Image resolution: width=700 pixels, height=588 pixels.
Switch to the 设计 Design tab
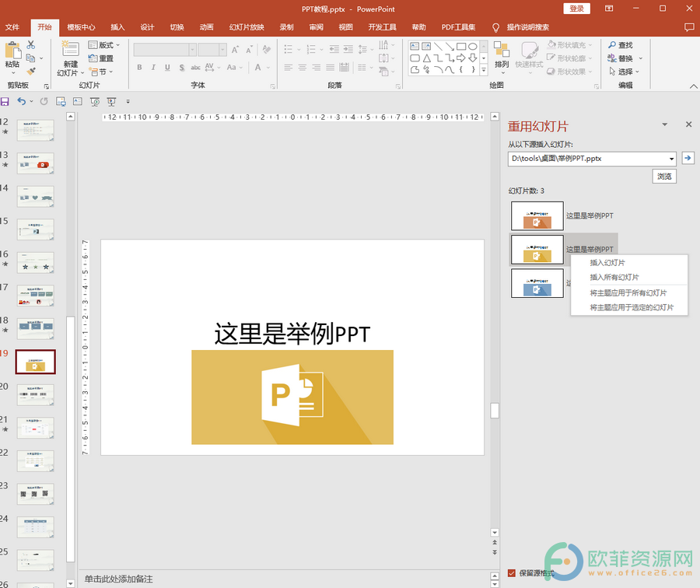147,27
